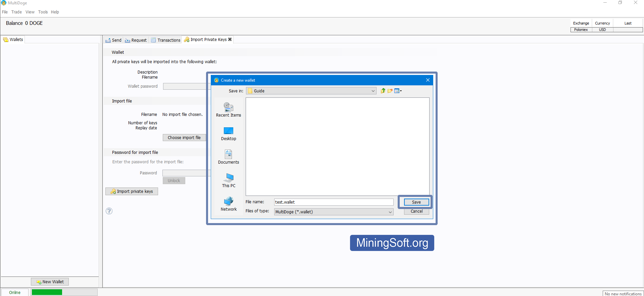644x296 pixels.
Task: Open Recent Items location
Action: [229, 110]
